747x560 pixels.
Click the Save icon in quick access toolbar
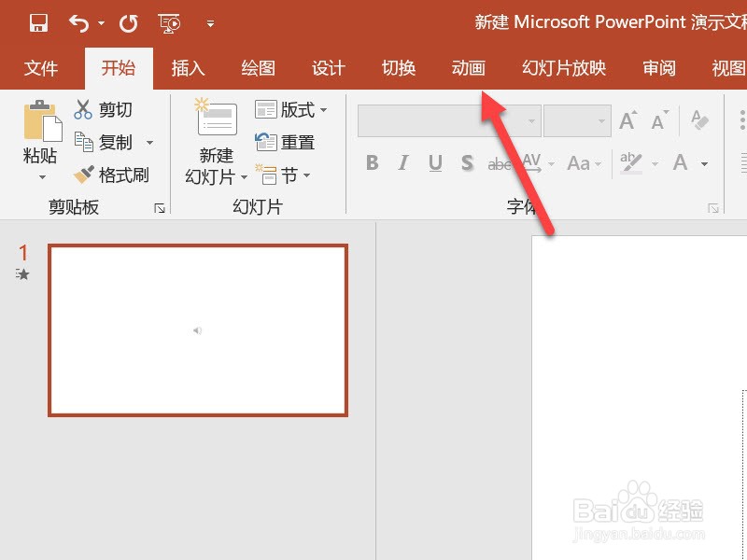[38, 22]
